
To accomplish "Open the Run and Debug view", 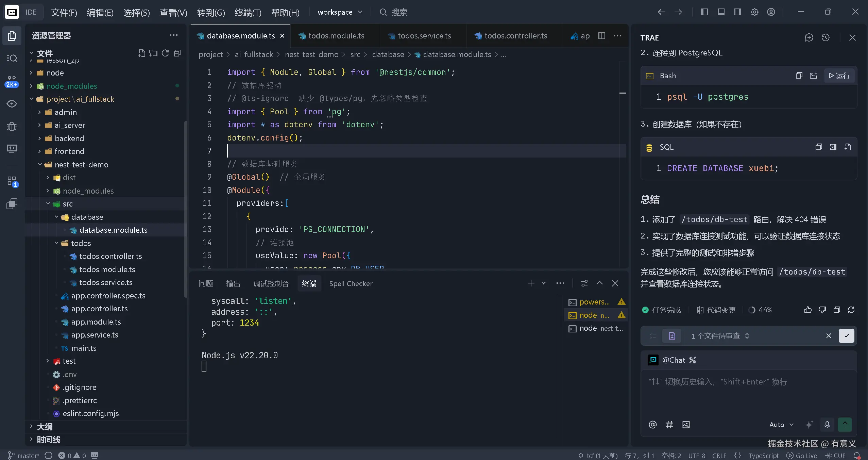I will pyautogui.click(x=12, y=127).
